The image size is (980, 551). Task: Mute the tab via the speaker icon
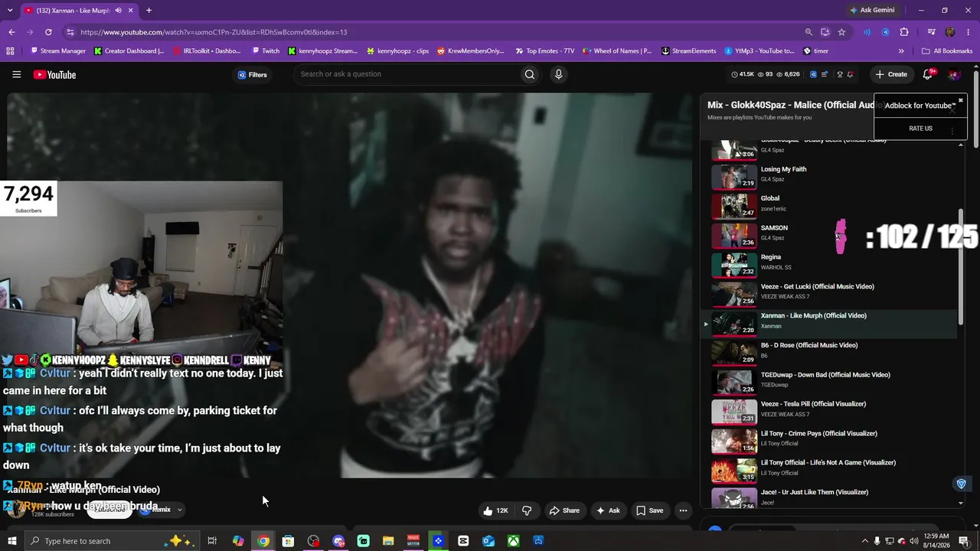(x=118, y=11)
